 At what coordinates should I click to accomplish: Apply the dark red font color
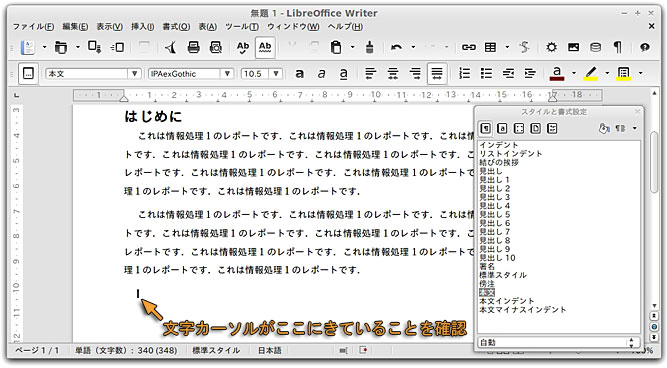(557, 74)
